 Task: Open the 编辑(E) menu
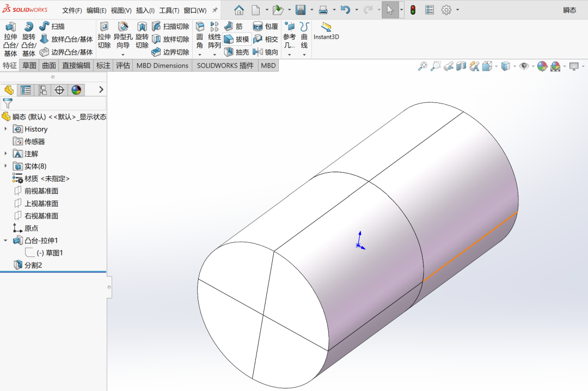(96, 10)
